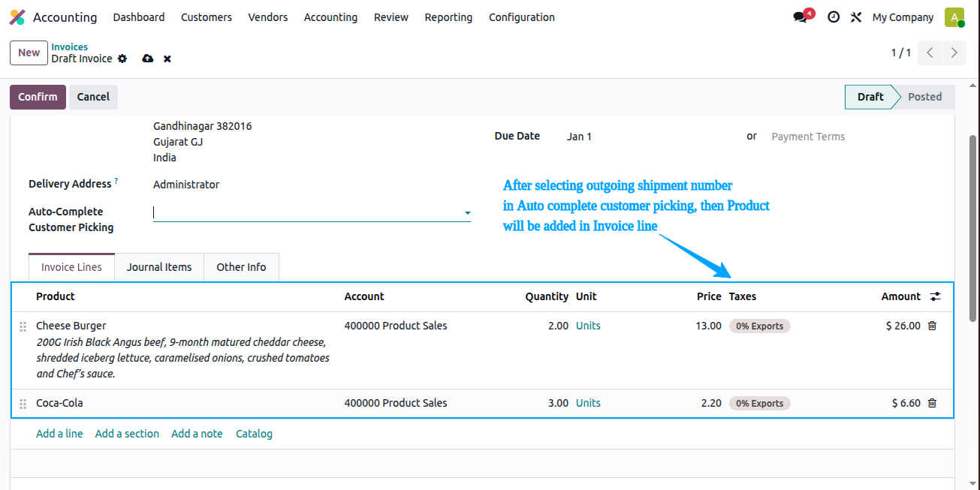Expand Auto-Complete Customer Picking dropdown
Viewport: 980px width, 490px height.
pyautogui.click(x=467, y=213)
